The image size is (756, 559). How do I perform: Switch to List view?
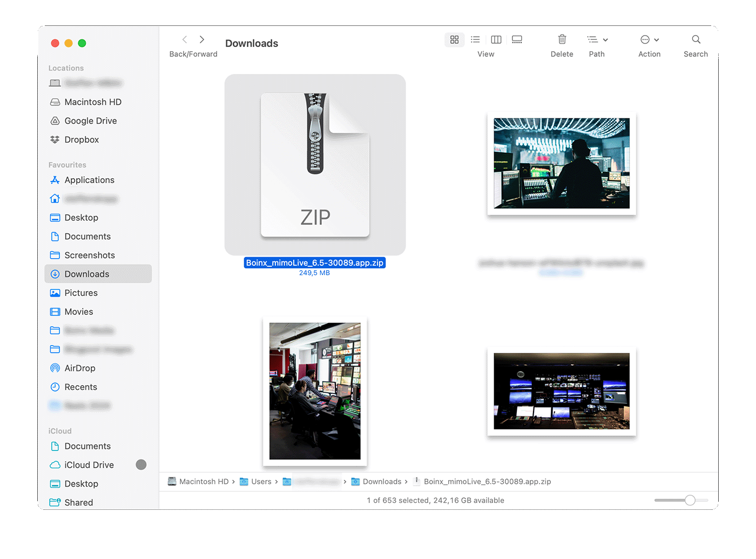pos(475,39)
